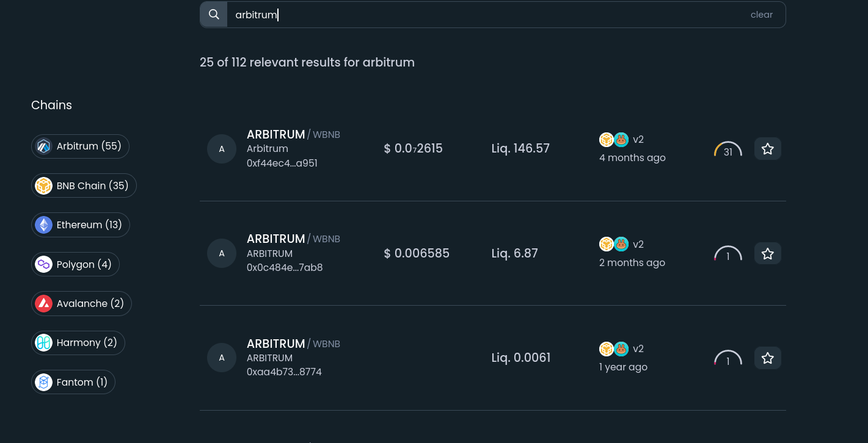This screenshot has width=868, height=443.
Task: Click the search magnifier icon
Action: (x=214, y=15)
